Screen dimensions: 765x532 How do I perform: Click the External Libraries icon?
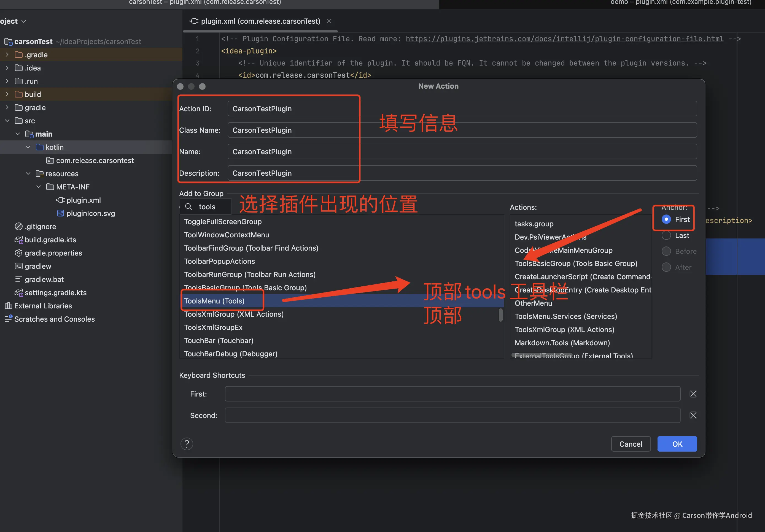(x=8, y=306)
